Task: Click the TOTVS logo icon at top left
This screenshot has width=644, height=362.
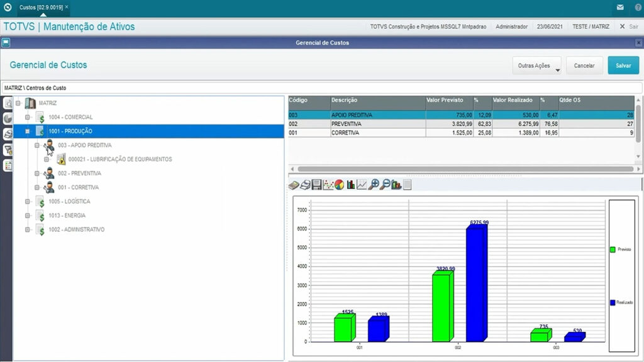Action: pos(8,7)
